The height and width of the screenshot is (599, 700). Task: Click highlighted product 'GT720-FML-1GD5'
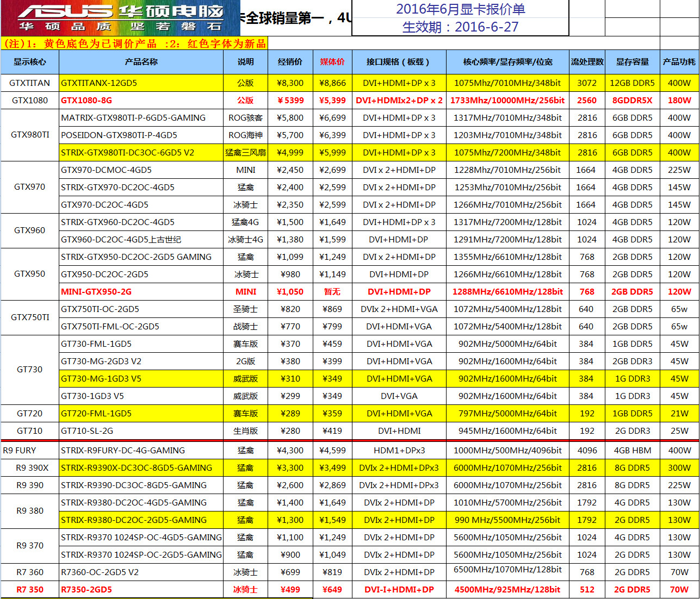(x=141, y=414)
